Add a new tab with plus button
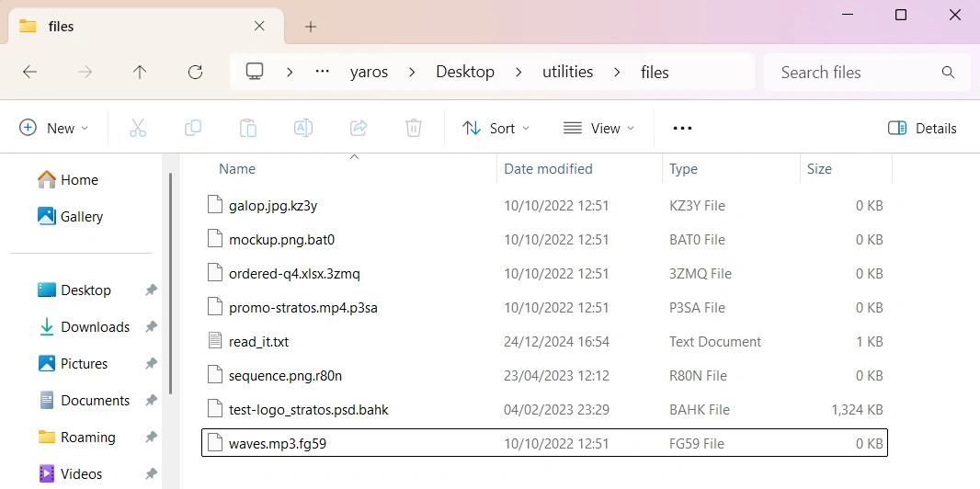Image resolution: width=980 pixels, height=489 pixels. [x=311, y=27]
